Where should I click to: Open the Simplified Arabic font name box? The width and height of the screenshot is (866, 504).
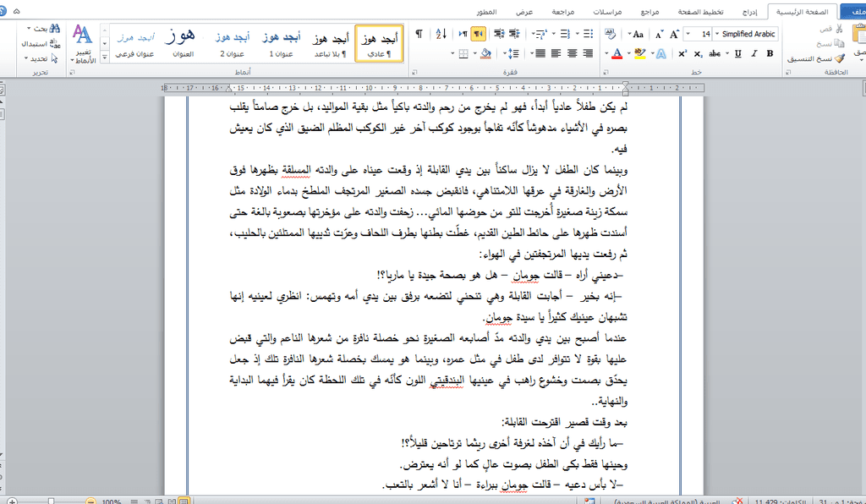[x=745, y=34]
